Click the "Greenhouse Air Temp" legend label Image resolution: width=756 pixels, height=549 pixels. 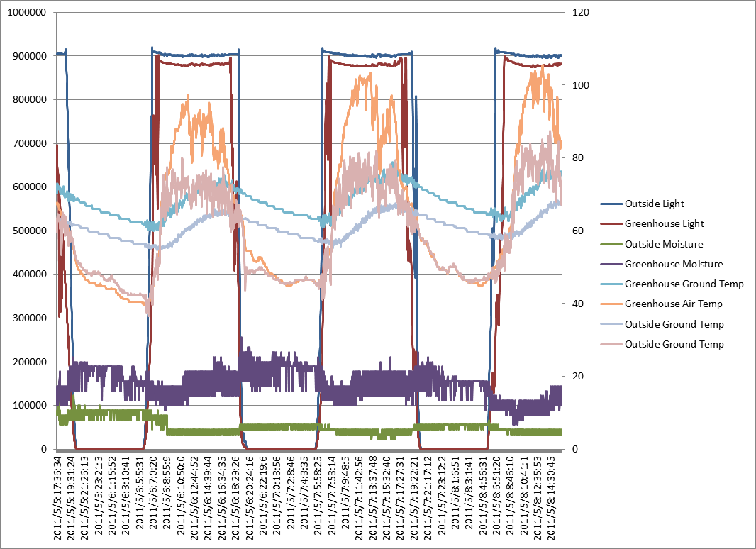tap(673, 304)
